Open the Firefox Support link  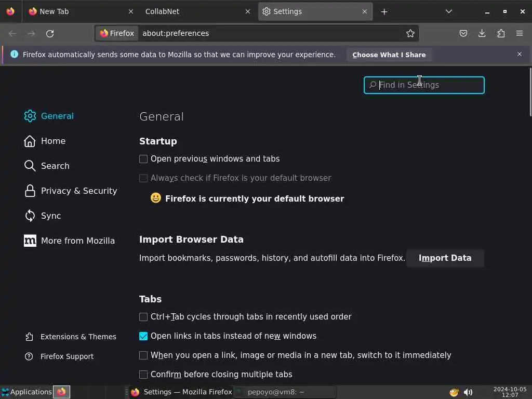[x=66, y=356]
